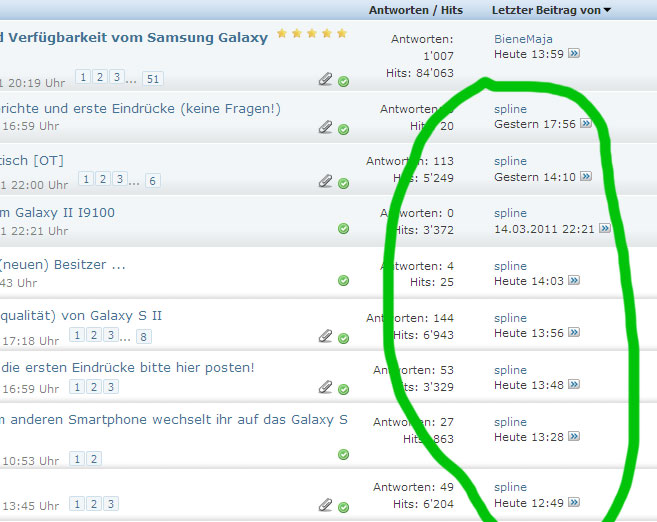Viewport: 657px width, 522px height.
Task: Click the 'Antworten: 144' text
Action: 410,318
